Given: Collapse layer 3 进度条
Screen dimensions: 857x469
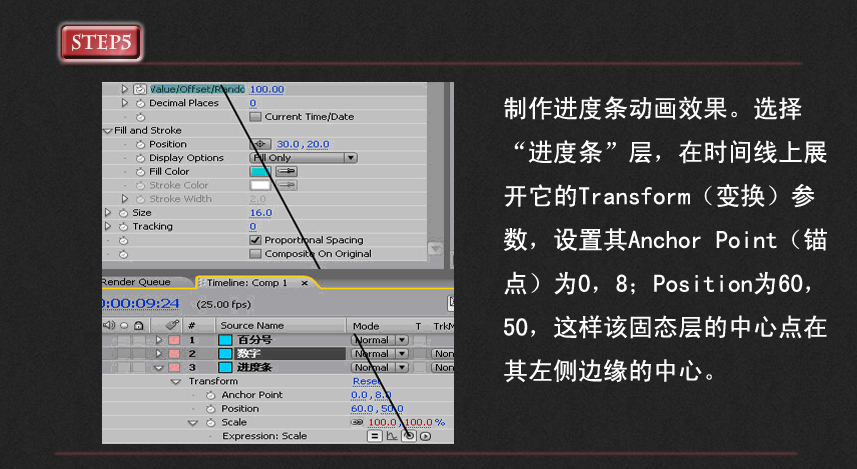Looking at the screenshot, I should pos(159,368).
